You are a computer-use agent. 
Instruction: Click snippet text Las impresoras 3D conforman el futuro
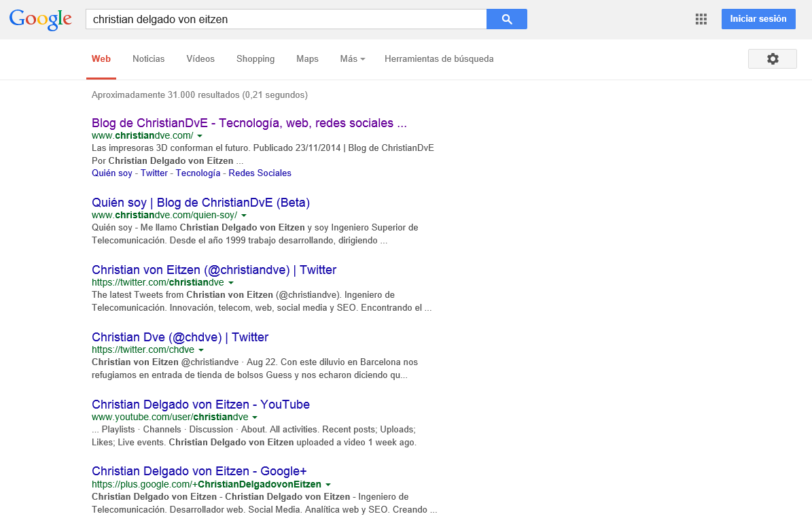click(171, 148)
